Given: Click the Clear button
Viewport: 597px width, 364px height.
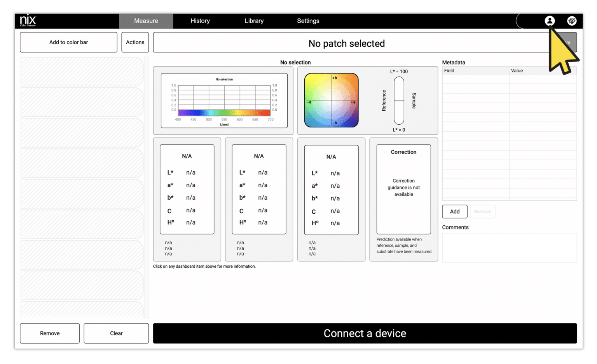Looking at the screenshot, I should click(x=116, y=333).
